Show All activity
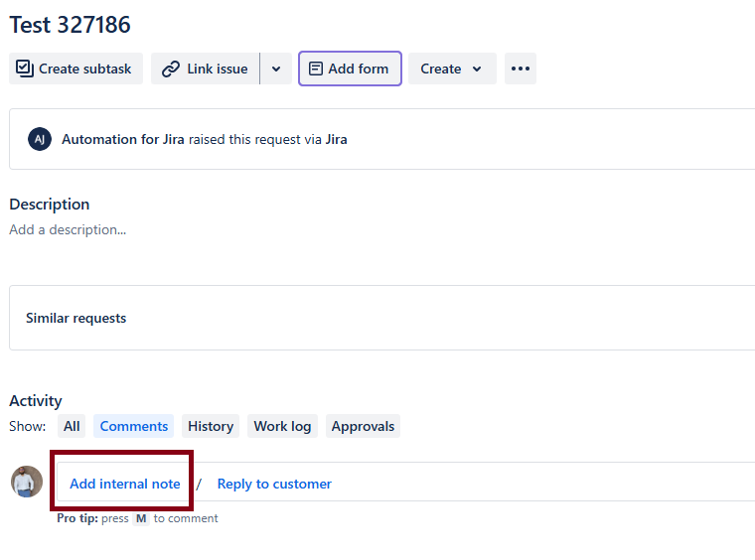Screen dimensions: 755x560 pyautogui.click(x=72, y=426)
